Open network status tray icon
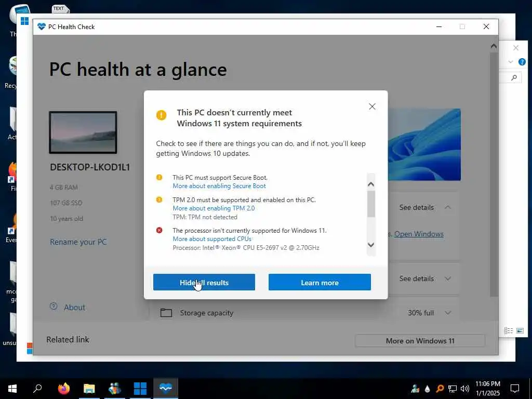The image size is (532, 399). pyautogui.click(x=453, y=389)
